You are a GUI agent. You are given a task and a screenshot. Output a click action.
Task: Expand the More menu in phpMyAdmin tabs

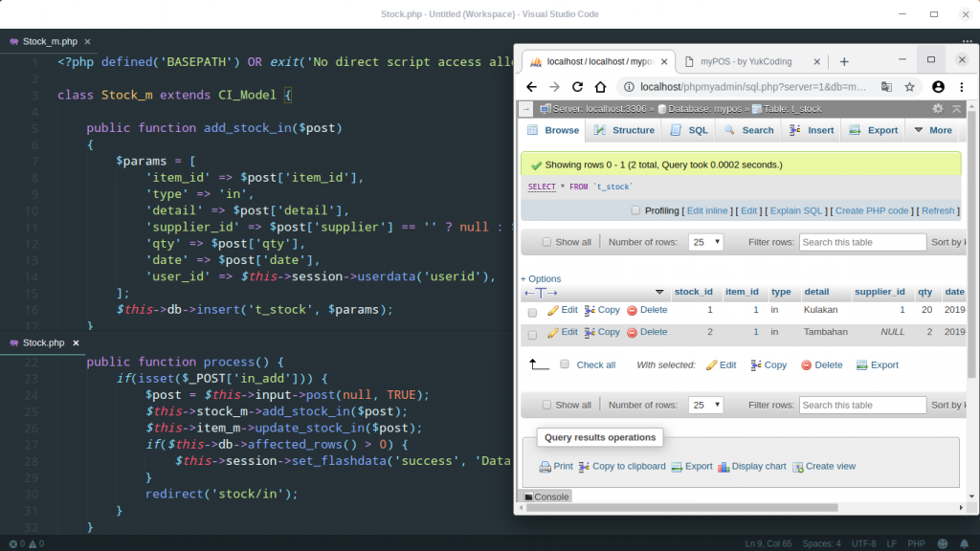[932, 130]
